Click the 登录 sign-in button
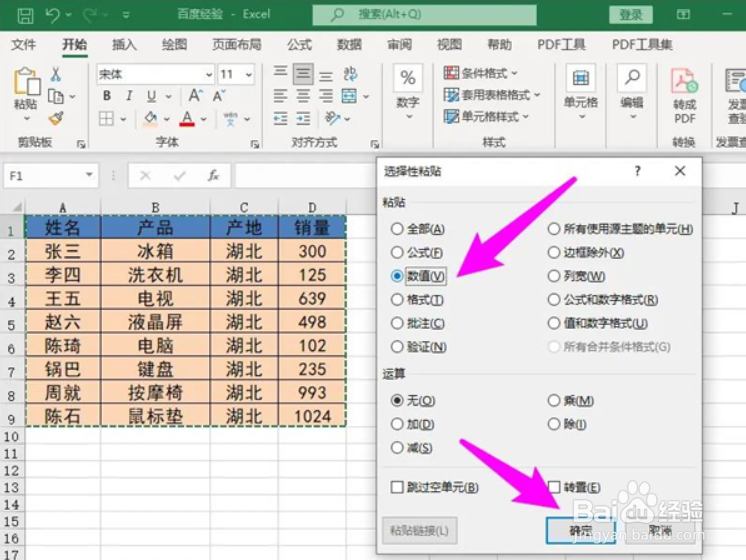The width and height of the screenshot is (746, 560). (x=630, y=15)
